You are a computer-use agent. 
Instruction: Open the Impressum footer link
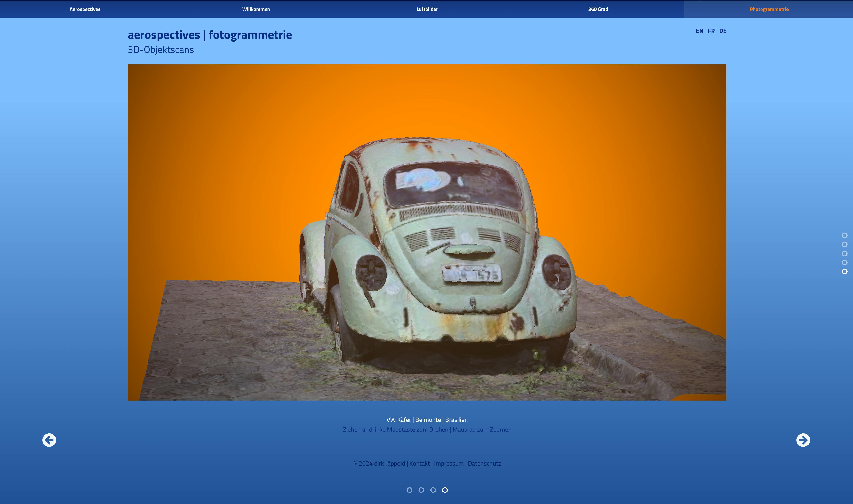point(449,464)
